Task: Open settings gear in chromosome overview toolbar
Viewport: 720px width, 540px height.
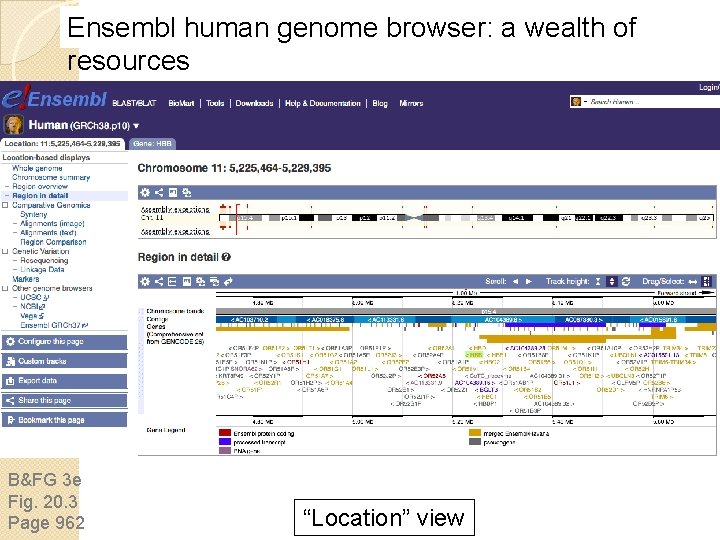Action: tap(145, 192)
